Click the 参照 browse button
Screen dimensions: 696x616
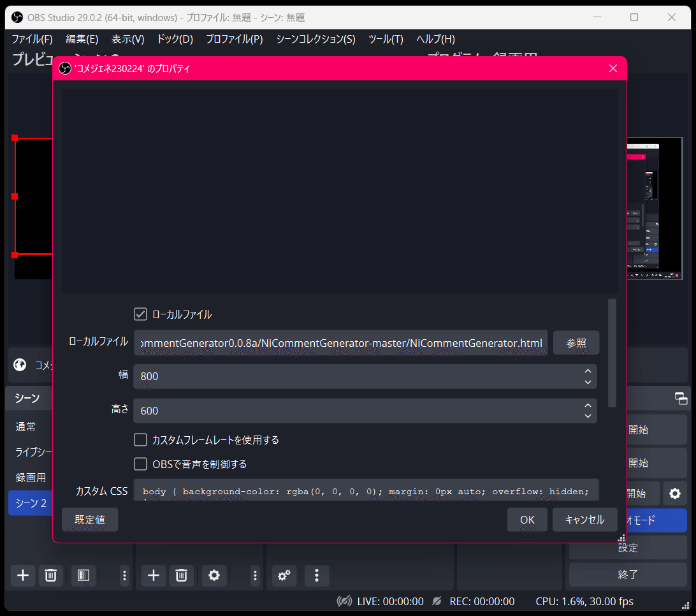click(576, 343)
